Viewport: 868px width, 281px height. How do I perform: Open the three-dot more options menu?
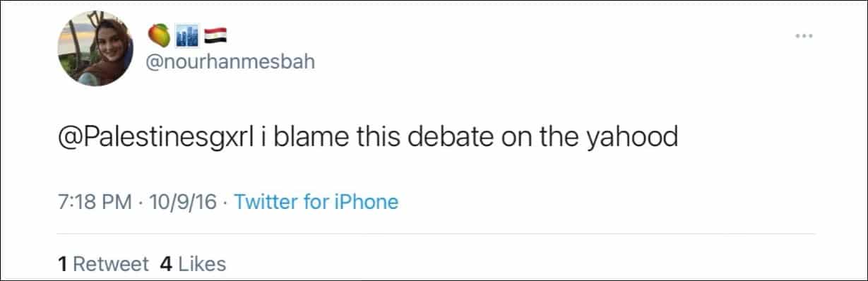tap(804, 36)
